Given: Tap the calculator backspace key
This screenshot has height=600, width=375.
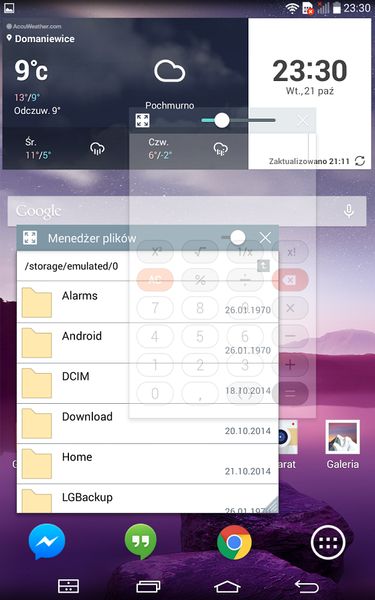Looking at the screenshot, I should (290, 280).
